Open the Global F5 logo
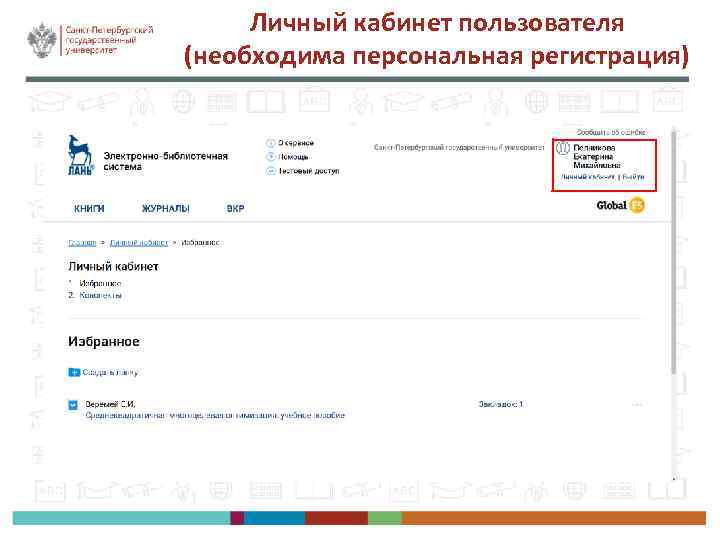 pyautogui.click(x=620, y=205)
